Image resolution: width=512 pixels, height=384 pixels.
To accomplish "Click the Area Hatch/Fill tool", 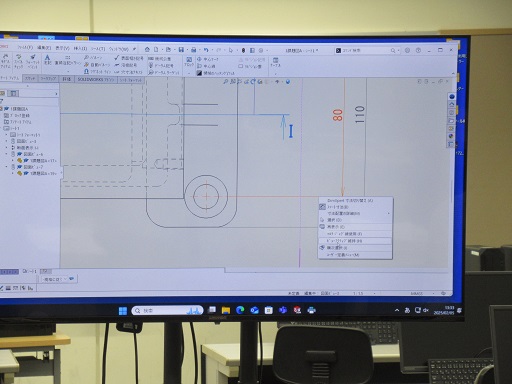I will pos(215,73).
